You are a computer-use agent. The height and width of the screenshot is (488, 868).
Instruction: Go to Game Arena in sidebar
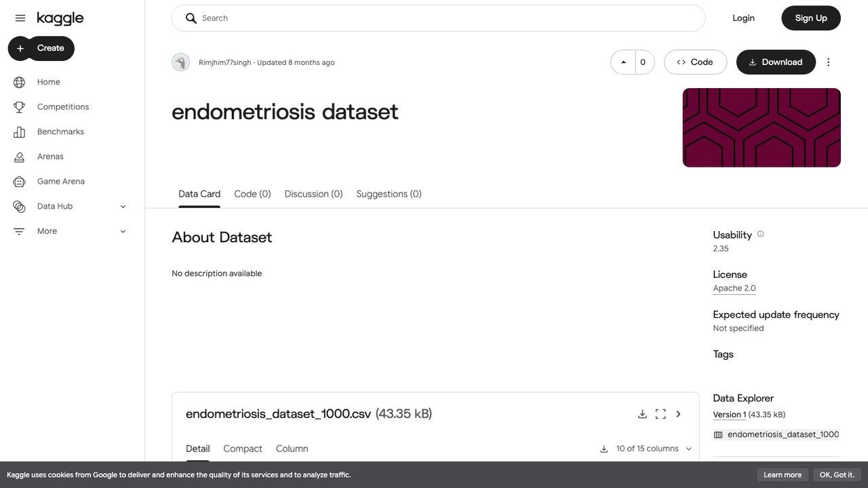coord(61,182)
